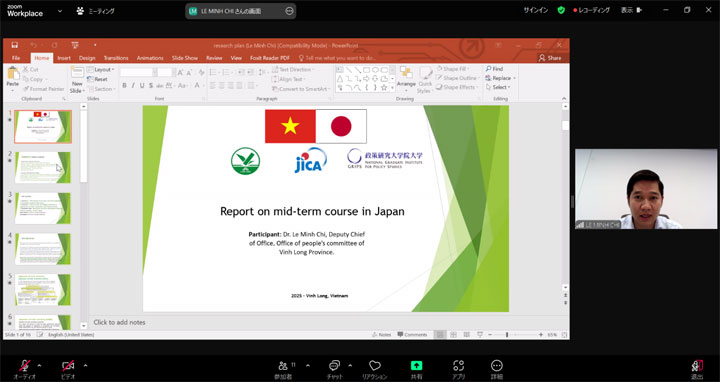Screen dimensions: 720x382
Task: Click the leave meeting (退出) icon
Action: pos(697,366)
